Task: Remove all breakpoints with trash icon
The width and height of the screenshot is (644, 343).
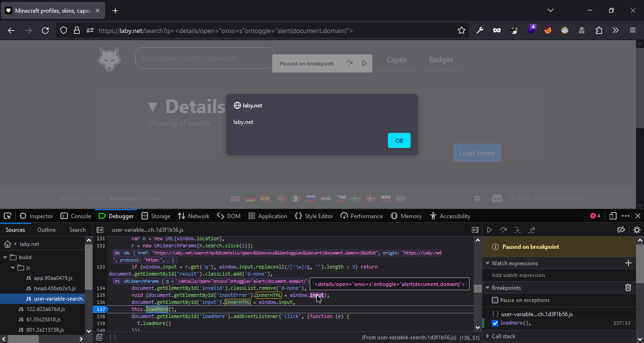Action: tap(628, 287)
